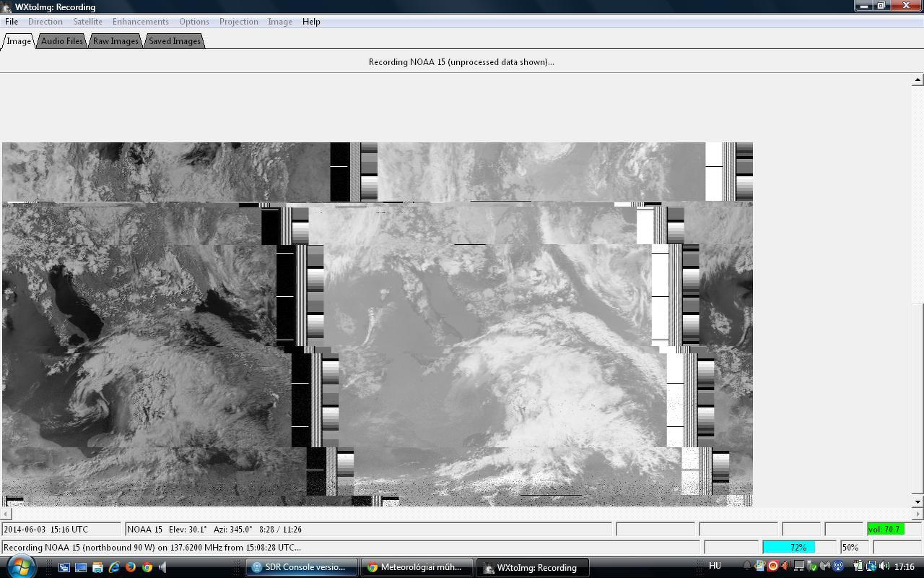Click the battery power tray icon
Screen dimensions: 924x578
click(x=858, y=566)
